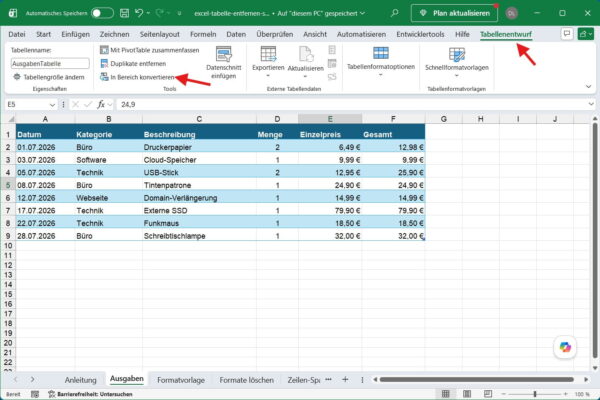Switch to Normal view icon
The height and width of the screenshot is (400, 600).
445,394
